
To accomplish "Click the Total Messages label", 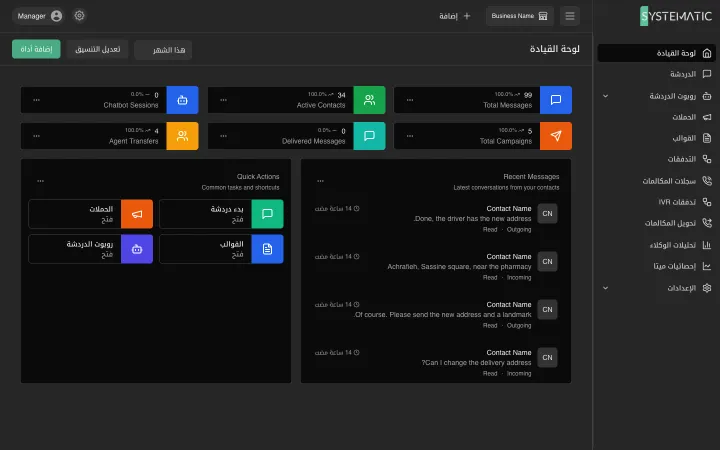I will coord(507,105).
